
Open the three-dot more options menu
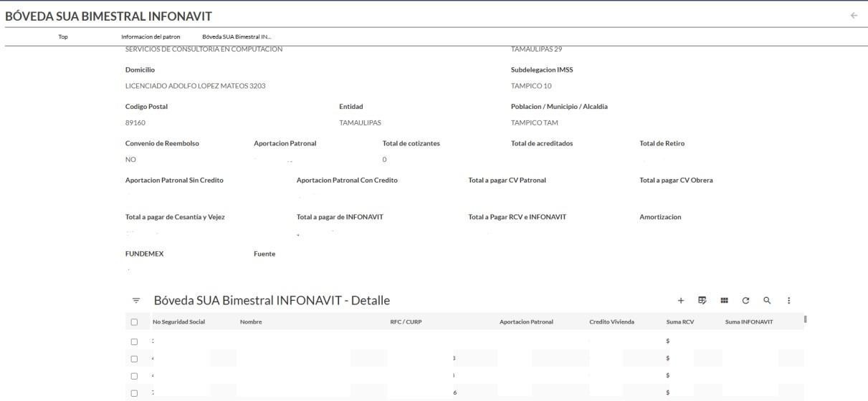(789, 301)
